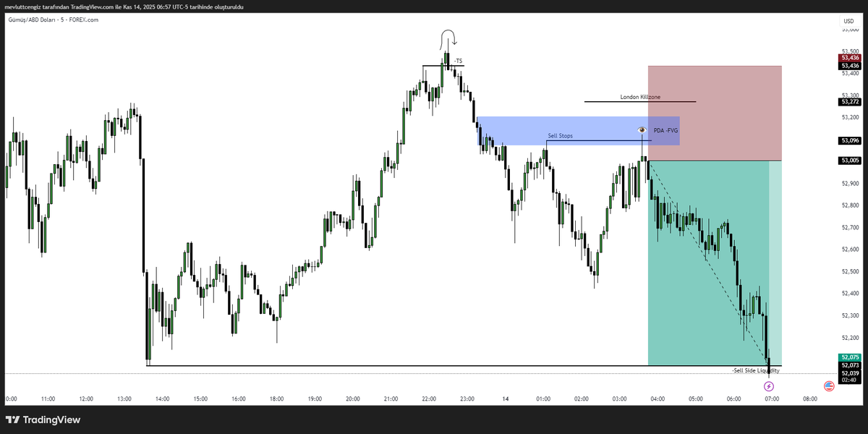Click the 23:00 time axis label
The width and height of the screenshot is (868, 434).
tap(467, 399)
